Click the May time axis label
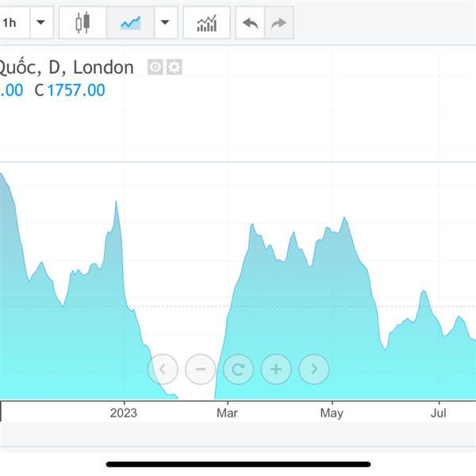This screenshot has width=476, height=476. [x=332, y=413]
